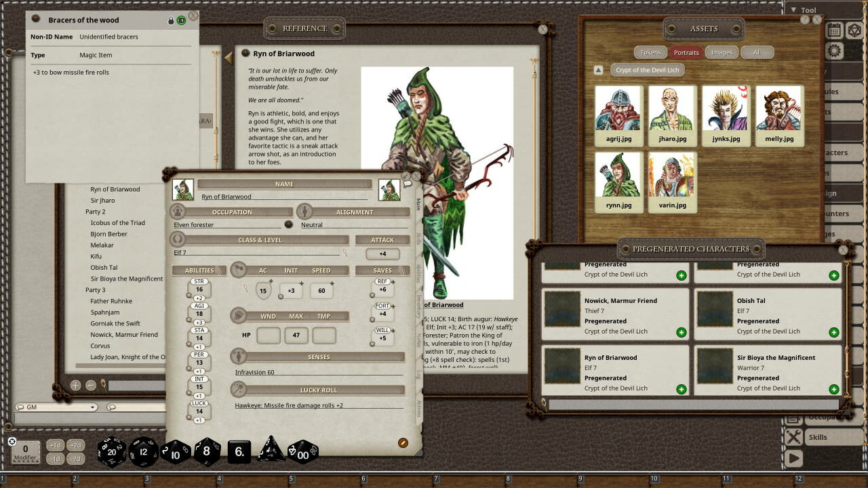Roll the d12 die
Viewport: 868px width, 488px height.
coord(143,452)
